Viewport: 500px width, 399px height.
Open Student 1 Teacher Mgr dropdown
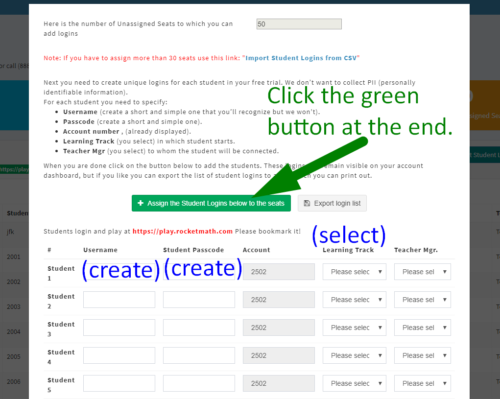tap(422, 272)
